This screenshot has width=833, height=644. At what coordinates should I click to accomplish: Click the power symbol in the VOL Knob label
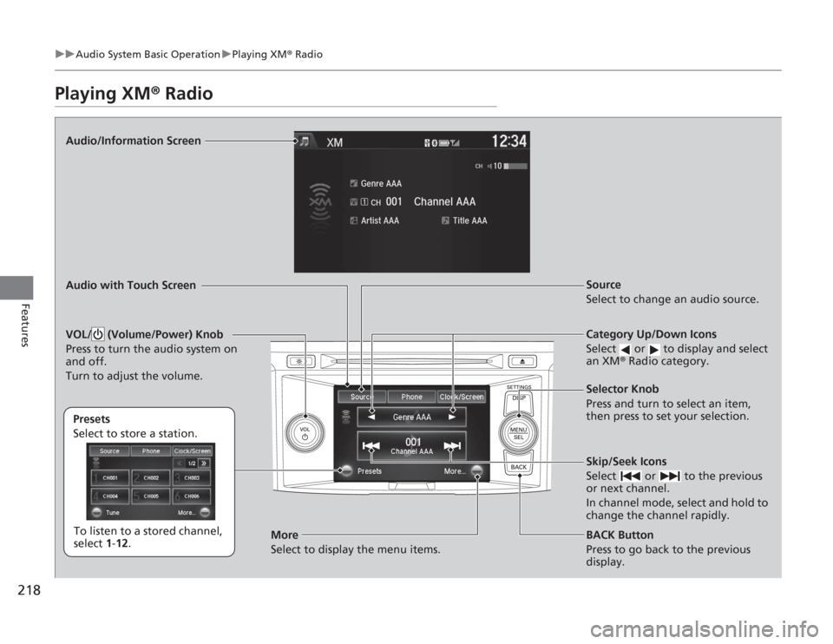pyautogui.click(x=98, y=335)
